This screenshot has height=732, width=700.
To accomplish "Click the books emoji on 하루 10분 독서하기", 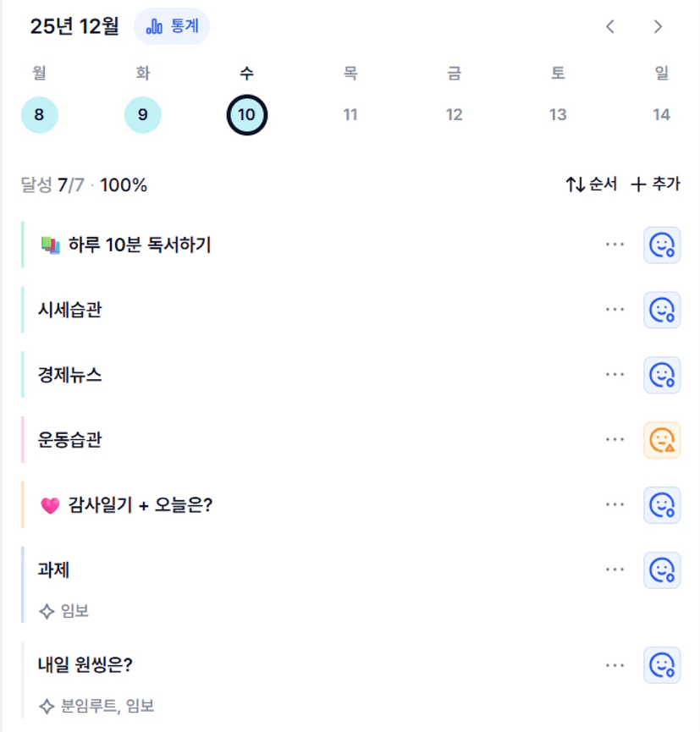I will click(x=50, y=245).
